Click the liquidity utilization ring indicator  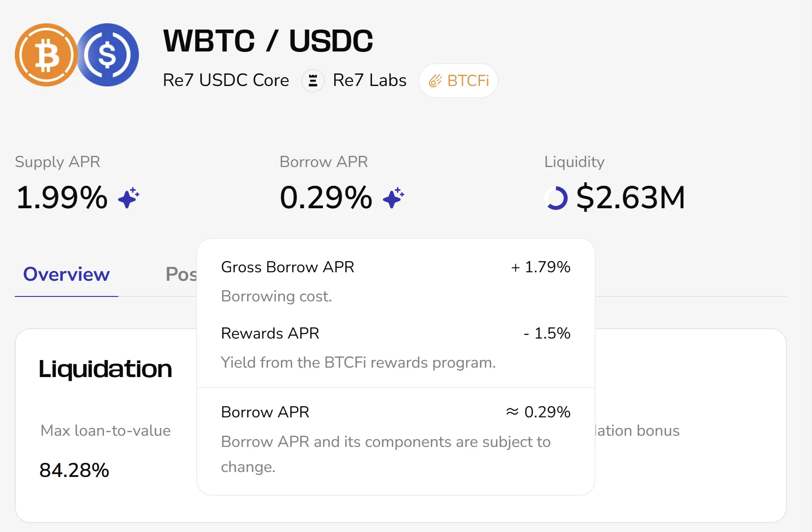(556, 198)
